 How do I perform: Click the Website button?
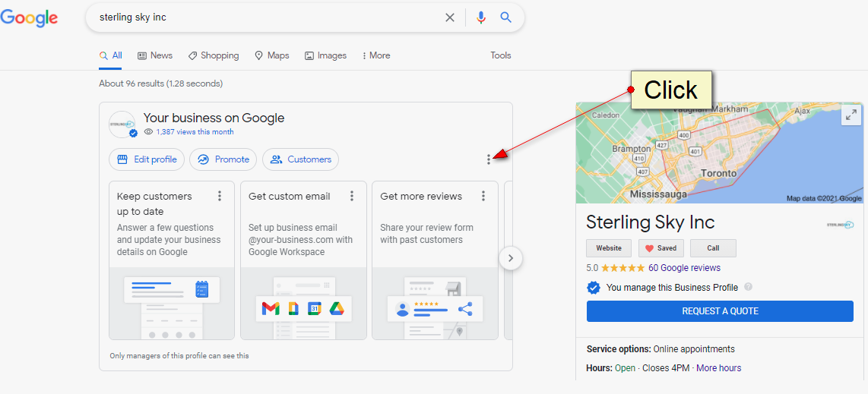pos(609,248)
